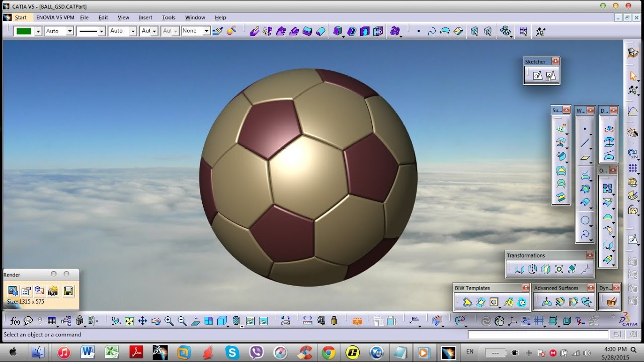Expand the green color dropdown arrow
Screen dimensions: 644x362
click(38, 31)
